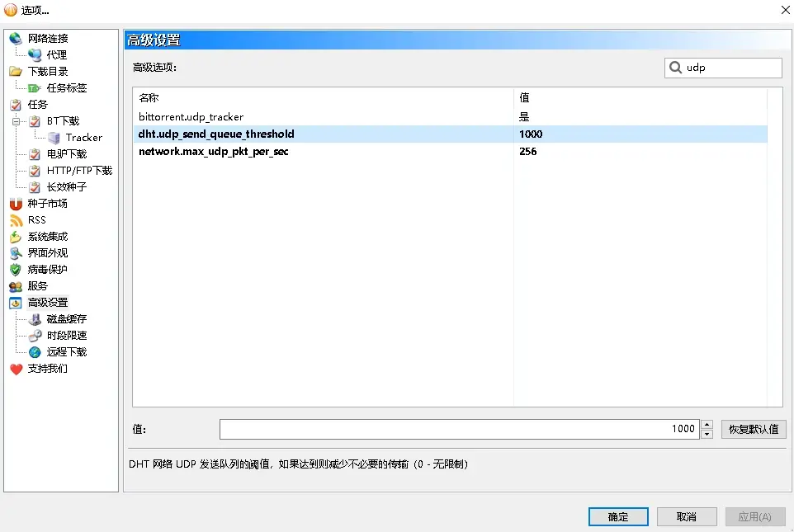Screen dimensions: 794x532
Task: Decrease value with the down stepper arrow
Action: coord(707,434)
